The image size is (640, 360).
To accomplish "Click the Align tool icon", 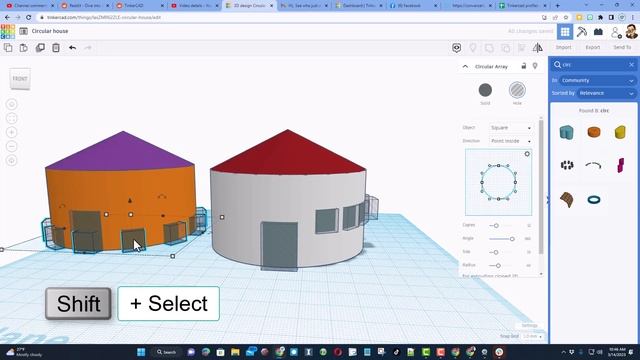I will pyautogui.click(x=522, y=48).
